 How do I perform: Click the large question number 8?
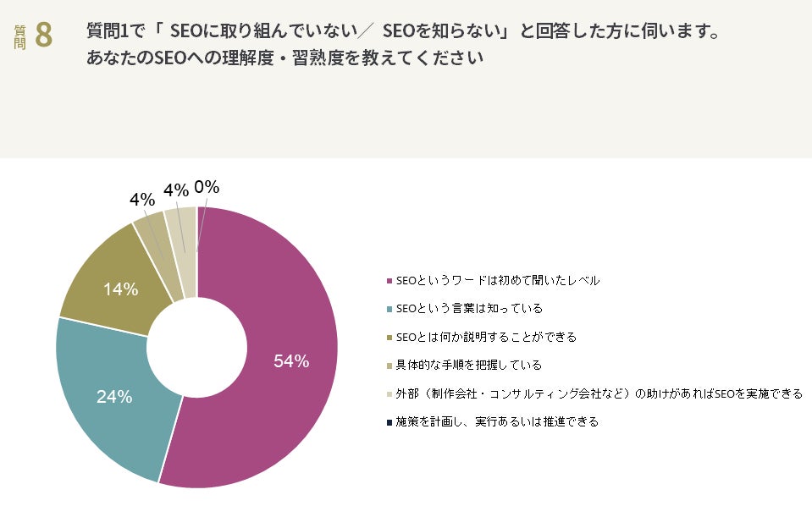coord(44,36)
